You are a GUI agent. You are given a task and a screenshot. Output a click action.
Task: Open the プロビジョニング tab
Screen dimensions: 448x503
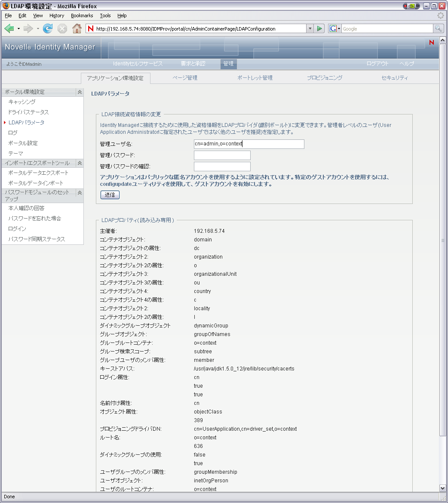325,77
